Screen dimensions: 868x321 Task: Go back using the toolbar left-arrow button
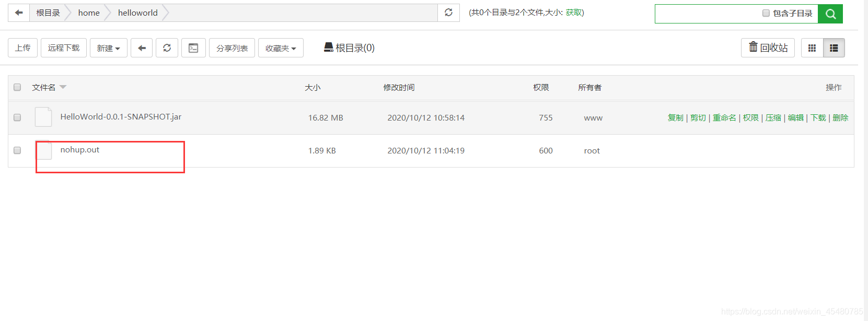pos(142,48)
